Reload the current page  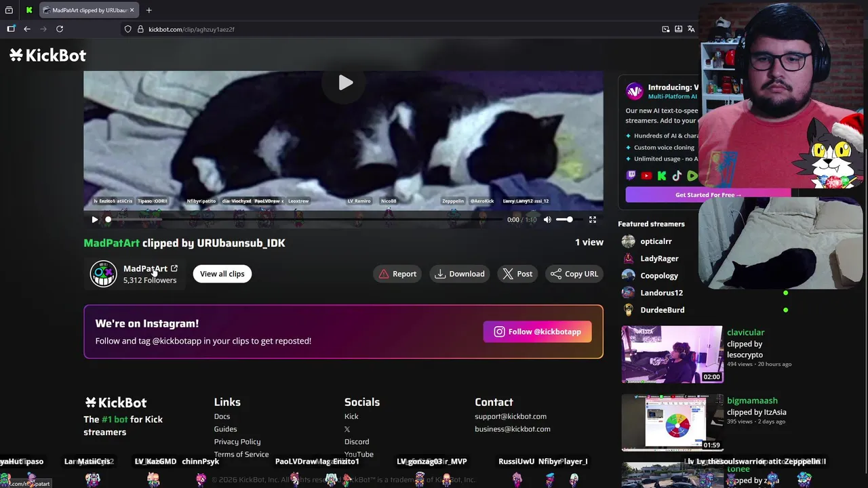pyautogui.click(x=60, y=29)
